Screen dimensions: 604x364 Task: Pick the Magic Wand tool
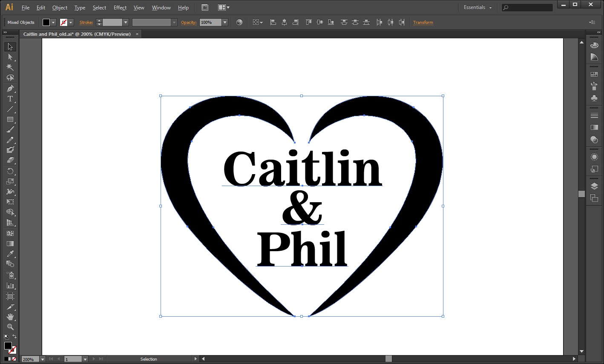click(x=10, y=67)
